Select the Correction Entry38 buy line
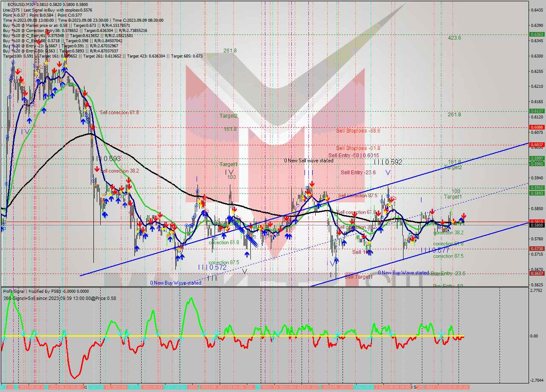The height and width of the screenshot is (392, 546). pyautogui.click(x=75, y=31)
